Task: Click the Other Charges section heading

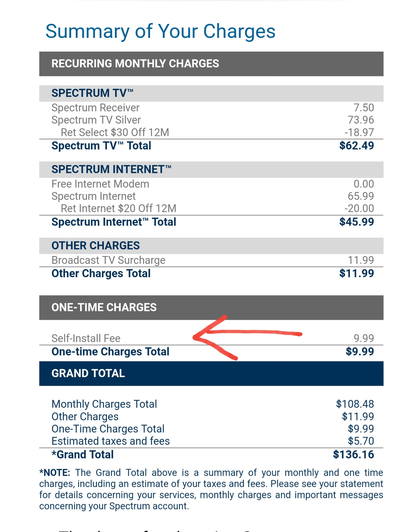Action: click(x=96, y=246)
